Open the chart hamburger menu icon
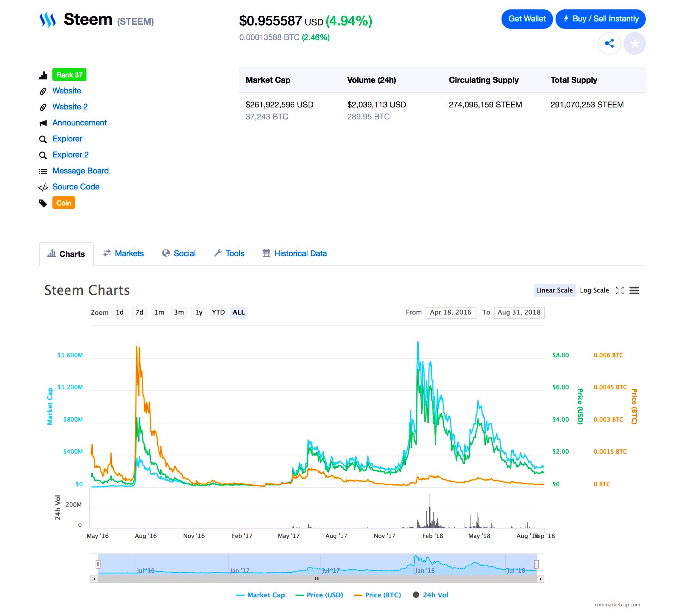Screen dimensions: 675x616 (634, 290)
